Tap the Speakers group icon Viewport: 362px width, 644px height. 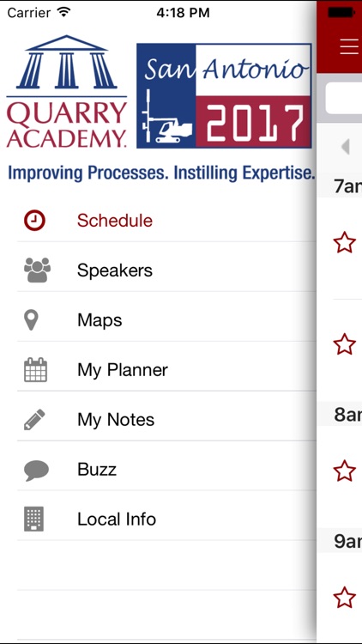37,270
